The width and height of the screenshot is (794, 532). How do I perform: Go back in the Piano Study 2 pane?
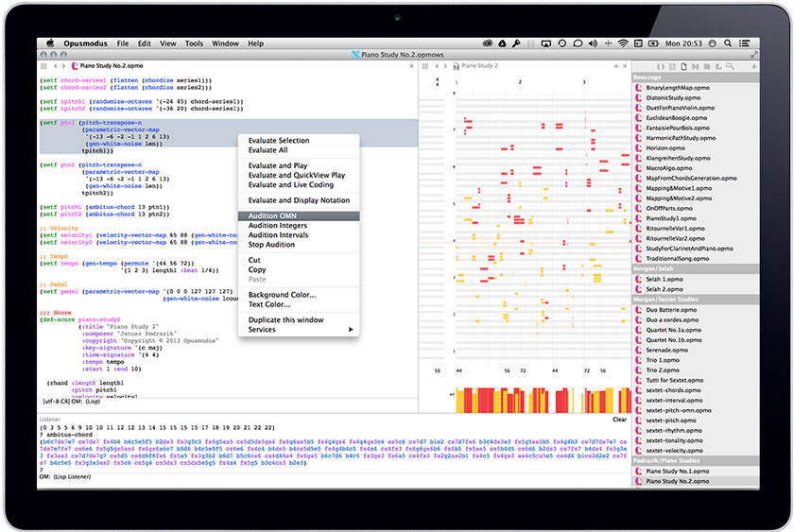coord(437,66)
